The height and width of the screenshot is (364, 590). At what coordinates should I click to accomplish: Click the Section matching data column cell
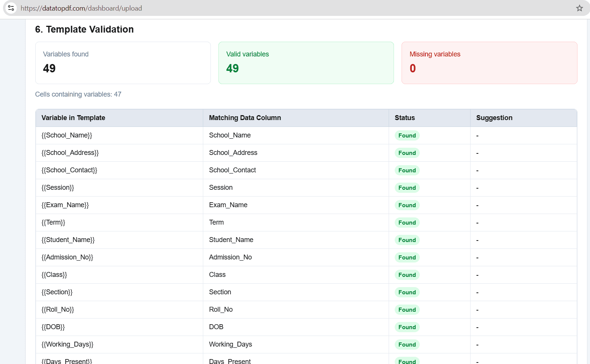point(296,292)
